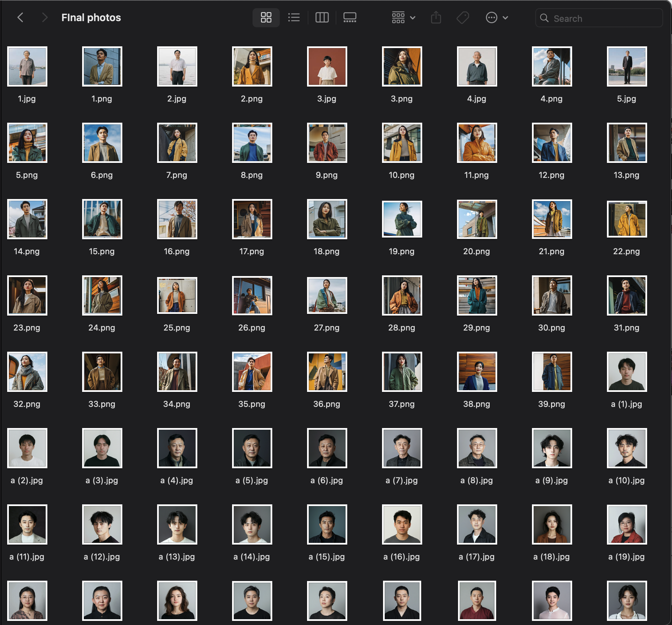672x625 pixels.
Task: Select the 32.png thumbnail
Action: click(x=27, y=372)
